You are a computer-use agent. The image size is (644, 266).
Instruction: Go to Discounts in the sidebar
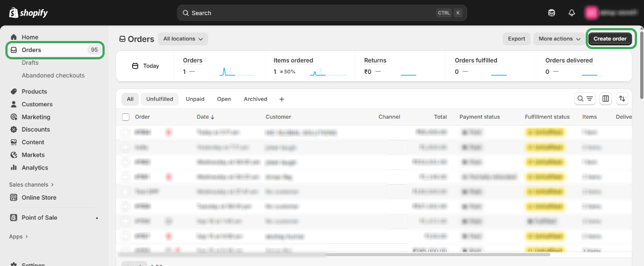click(x=36, y=129)
